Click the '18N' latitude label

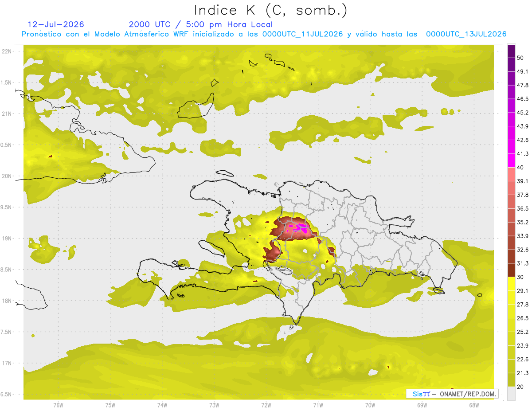8,301
